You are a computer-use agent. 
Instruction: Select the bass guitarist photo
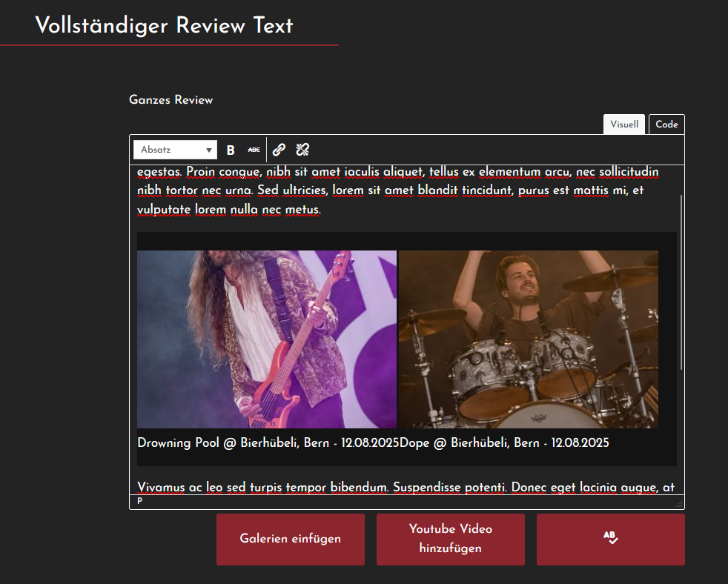[x=267, y=339]
